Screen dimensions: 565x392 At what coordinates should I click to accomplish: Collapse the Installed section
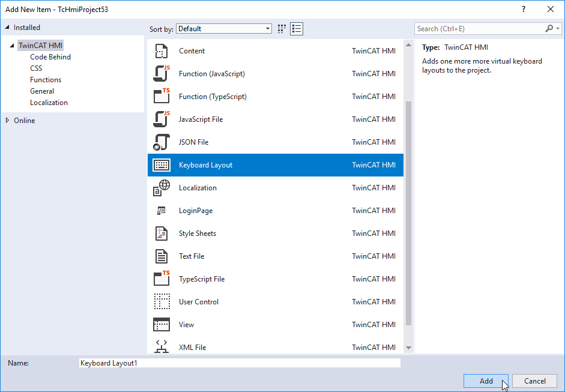pyautogui.click(x=7, y=28)
